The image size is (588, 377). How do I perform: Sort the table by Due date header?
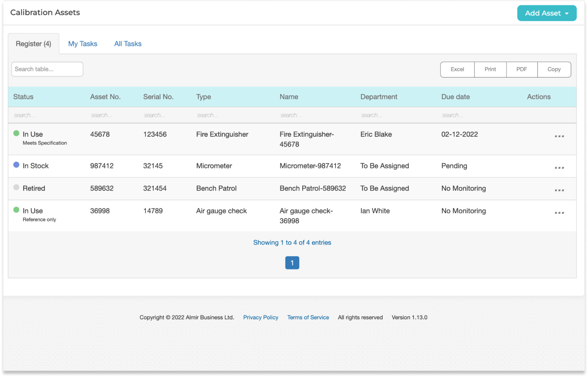click(455, 97)
